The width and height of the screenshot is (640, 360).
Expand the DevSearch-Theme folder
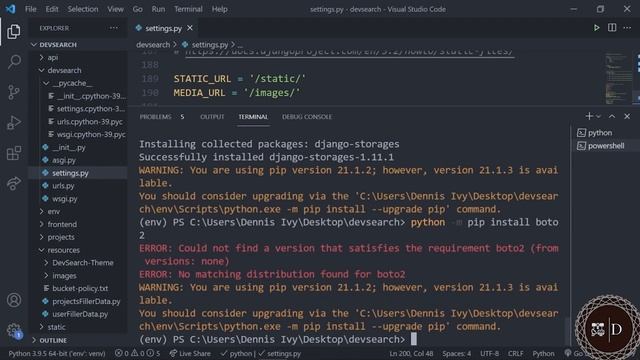pos(83,262)
